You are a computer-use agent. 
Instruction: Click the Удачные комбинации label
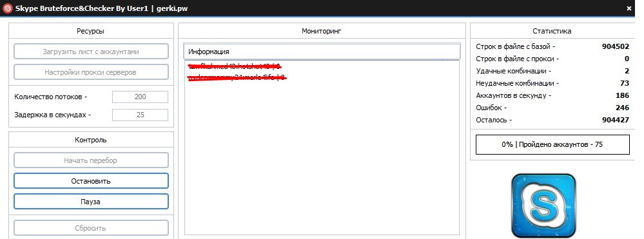[514, 71]
